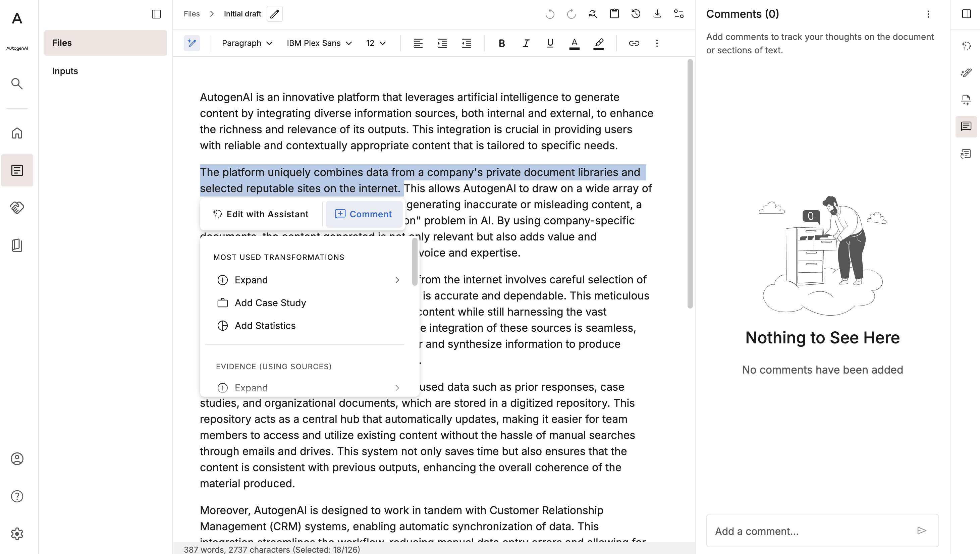Collapse the left Files sidebar panel
980x554 pixels.
pyautogui.click(x=156, y=14)
